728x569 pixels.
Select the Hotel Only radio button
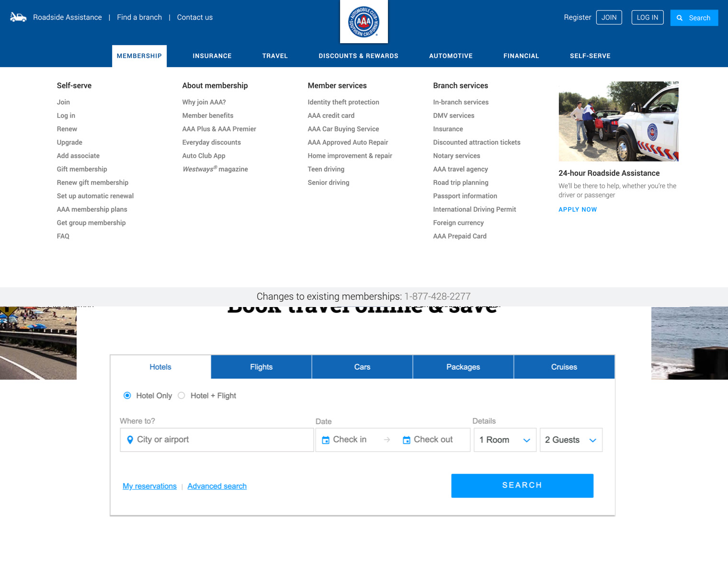pos(127,396)
